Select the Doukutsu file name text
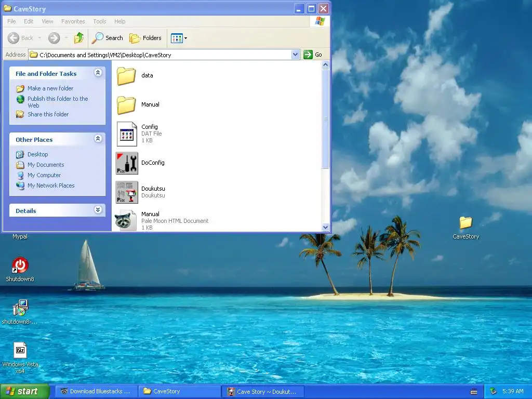The height and width of the screenshot is (399, 532). [153, 189]
